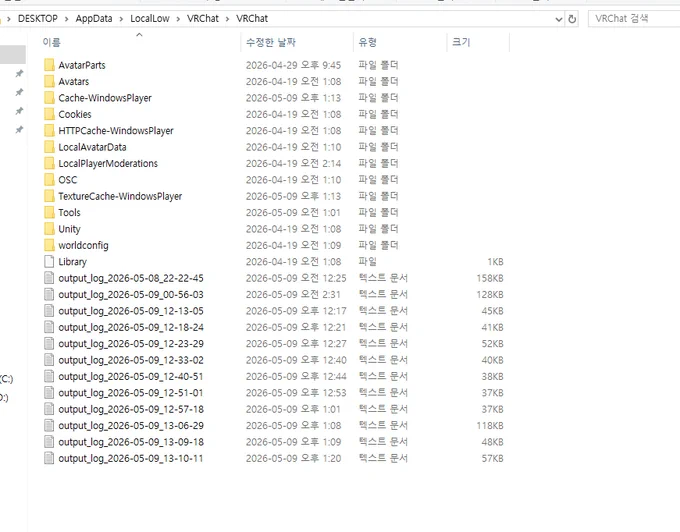Click the 파일 type cell of Library

click(367, 261)
